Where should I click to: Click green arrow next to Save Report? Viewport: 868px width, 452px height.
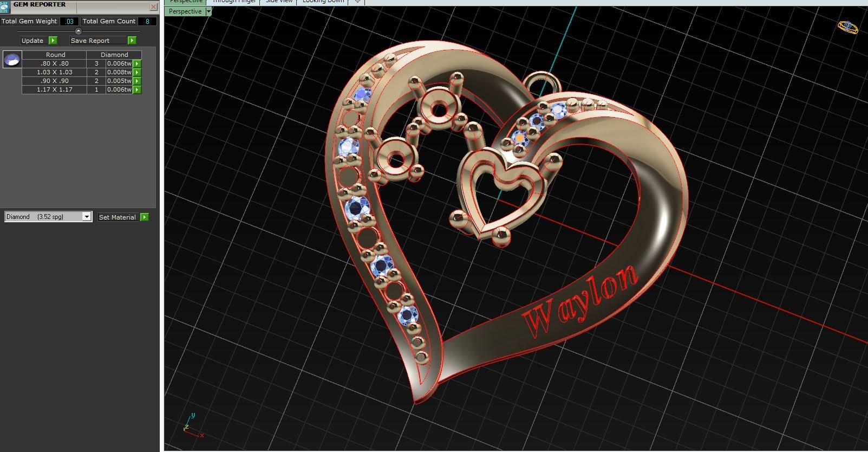pyautogui.click(x=132, y=41)
